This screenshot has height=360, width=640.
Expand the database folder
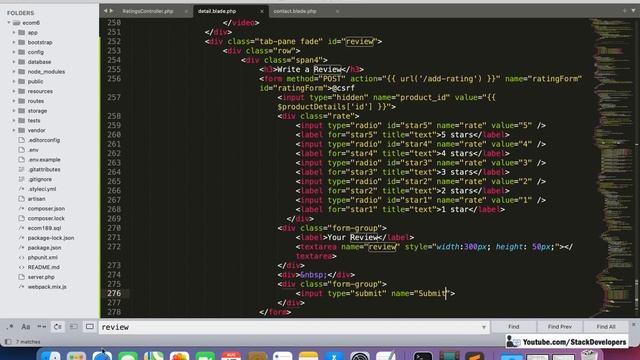click(x=14, y=62)
